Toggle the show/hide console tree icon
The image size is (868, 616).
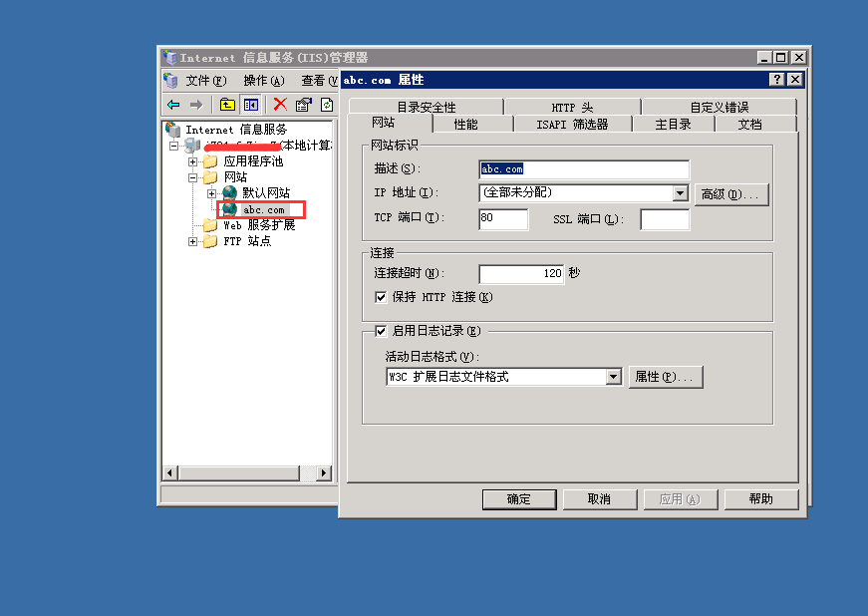250,105
